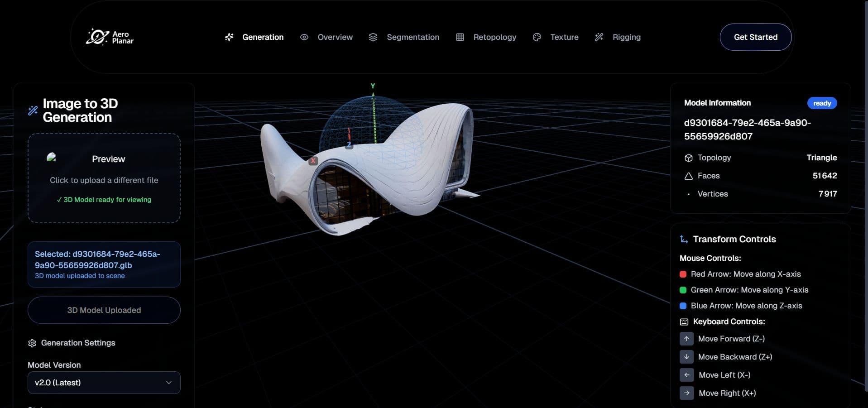The image size is (868, 408).
Task: Click the red X axis gizmo handle
Action: click(x=313, y=161)
